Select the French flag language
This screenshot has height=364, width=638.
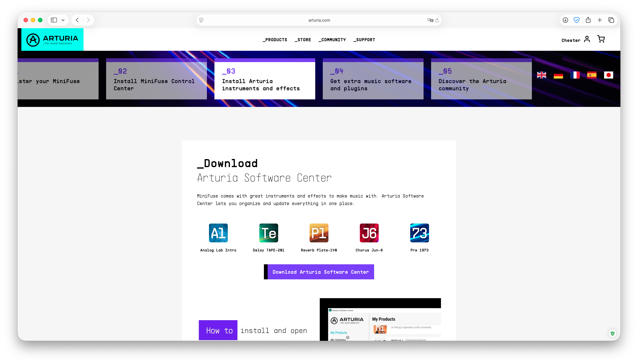point(575,75)
